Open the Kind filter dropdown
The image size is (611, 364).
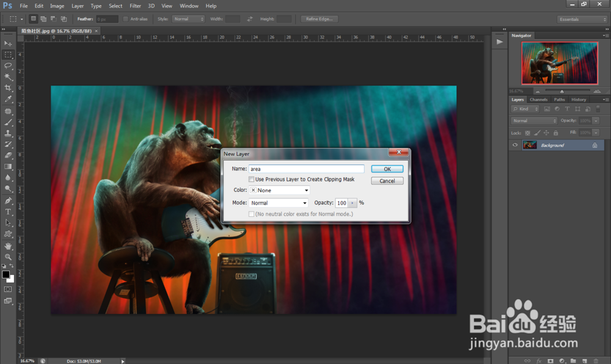(x=525, y=109)
